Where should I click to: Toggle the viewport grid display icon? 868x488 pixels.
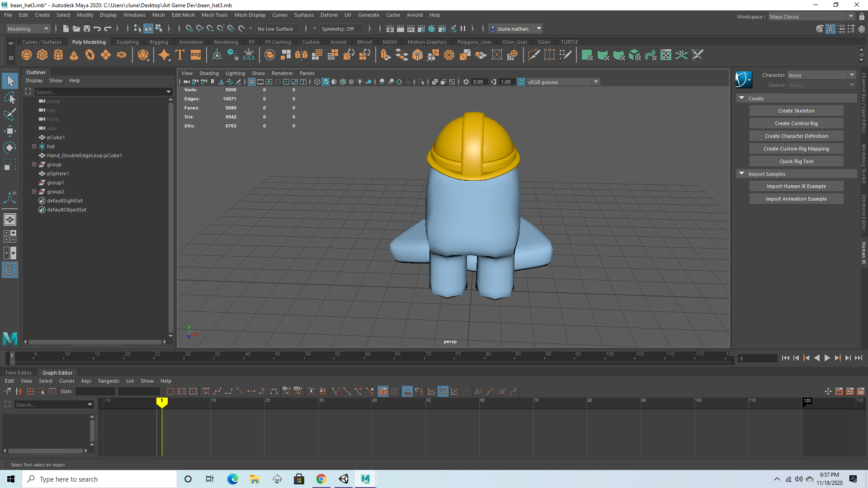252,82
